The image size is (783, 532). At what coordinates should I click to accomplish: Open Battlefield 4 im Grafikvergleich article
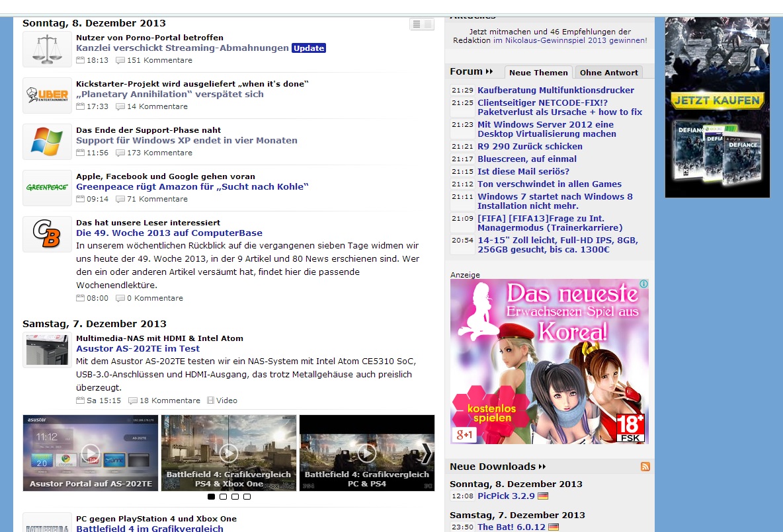tap(150, 529)
